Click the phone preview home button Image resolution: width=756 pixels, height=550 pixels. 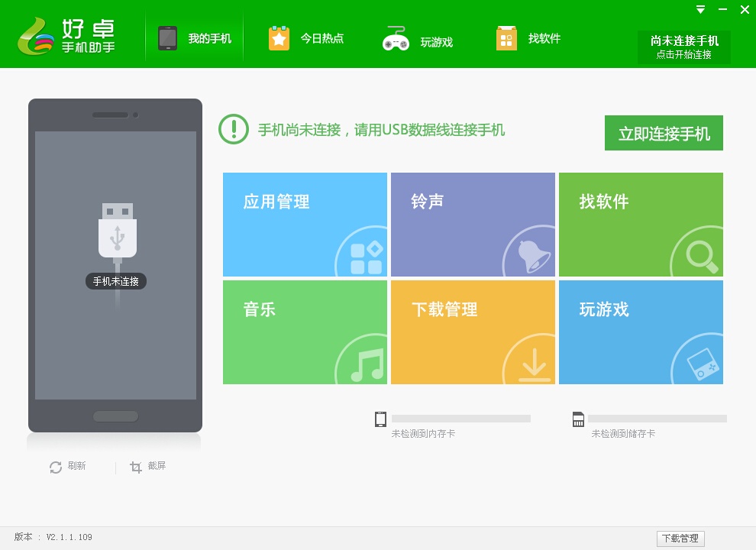click(x=116, y=416)
